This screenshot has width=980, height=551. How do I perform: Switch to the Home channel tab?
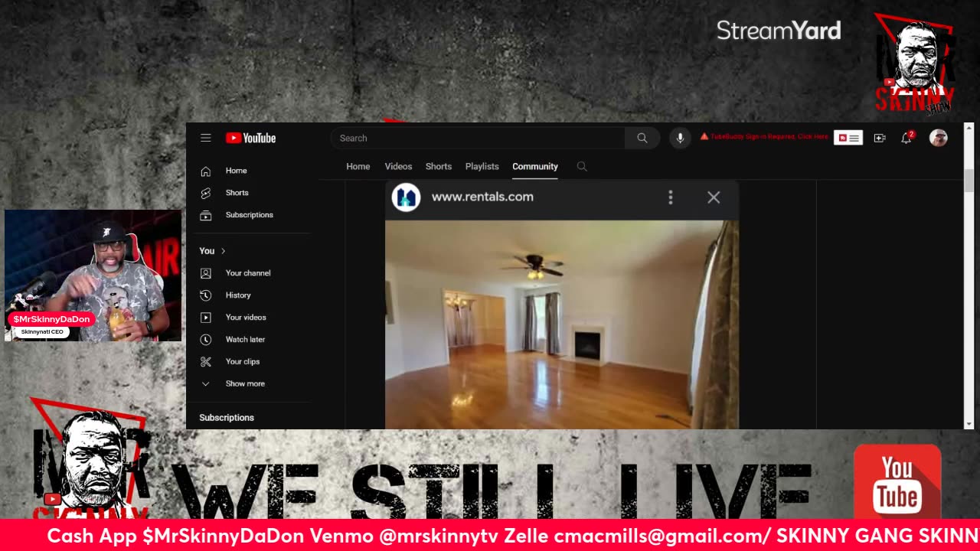pos(358,166)
